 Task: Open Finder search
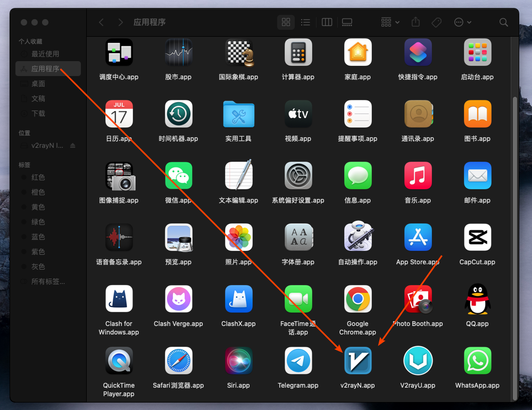(503, 22)
